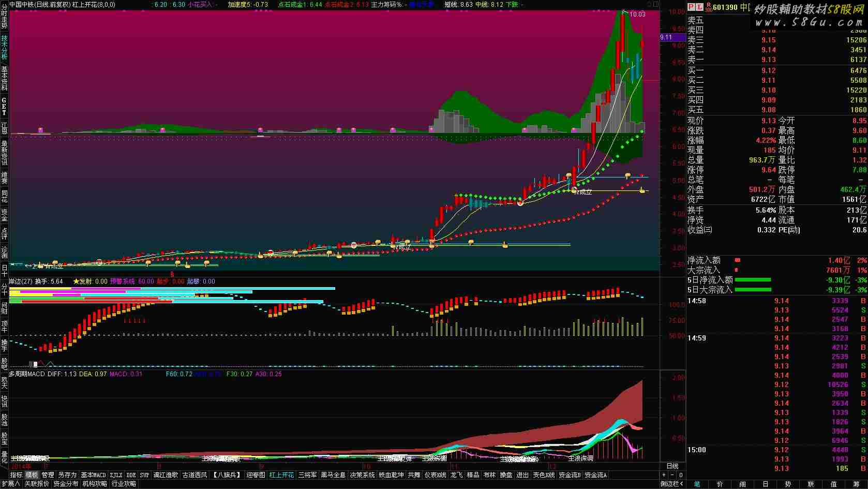Open the 机构攻略 tab
The width and height of the screenshot is (868, 489).
click(x=95, y=484)
